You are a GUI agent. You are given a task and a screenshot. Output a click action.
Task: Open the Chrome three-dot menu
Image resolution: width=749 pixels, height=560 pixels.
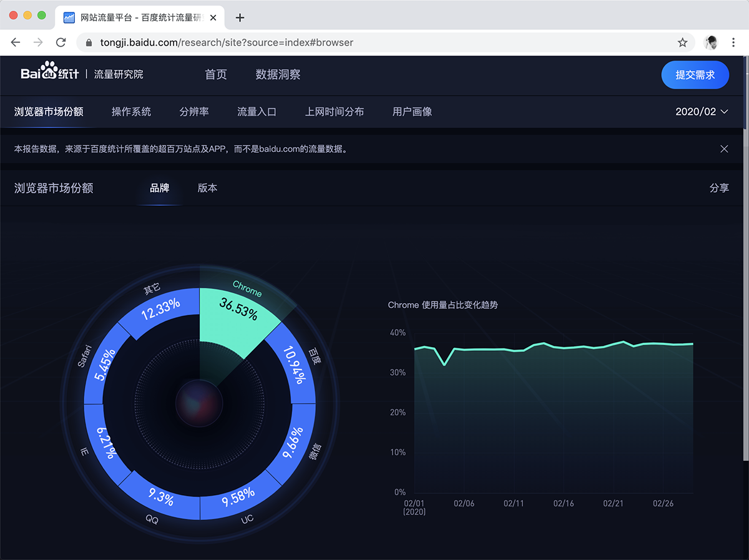point(733,42)
